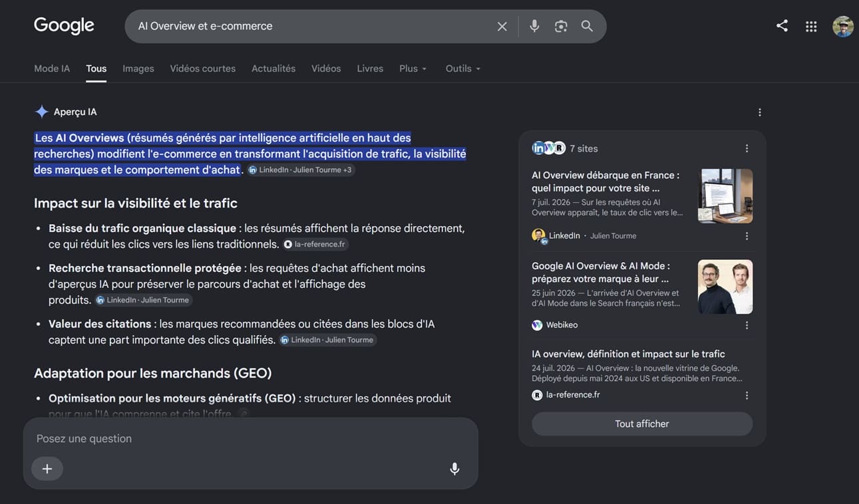The height and width of the screenshot is (504, 859).
Task: Click in the top search input field
Action: click(x=313, y=26)
